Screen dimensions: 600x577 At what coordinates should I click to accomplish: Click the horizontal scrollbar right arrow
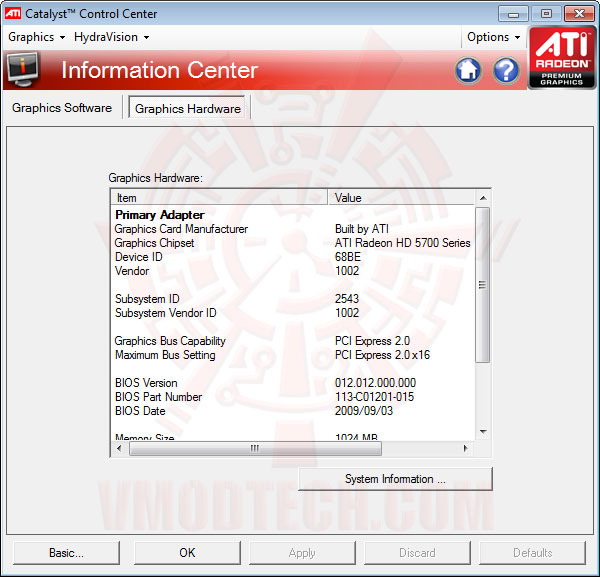tap(465, 448)
